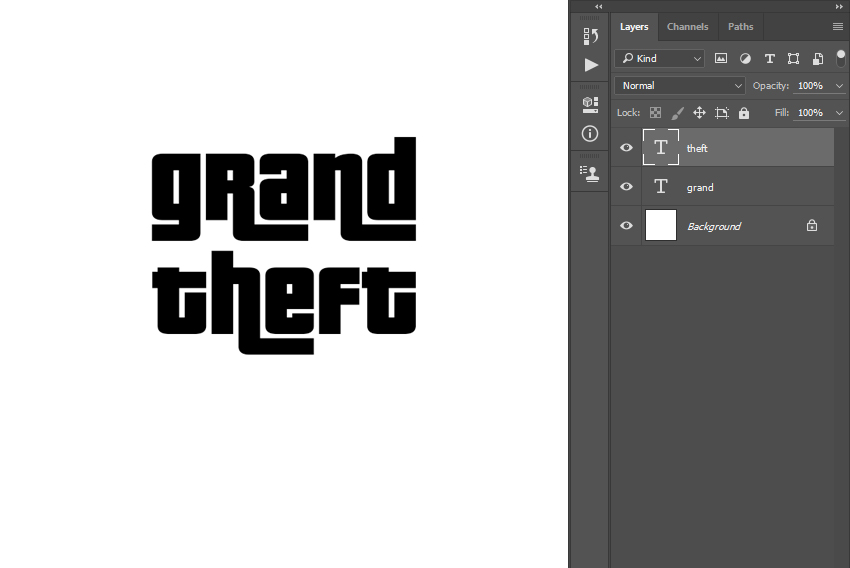Screen dimensions: 850x568
Task: Filter for type layers icon
Action: pyautogui.click(x=770, y=59)
